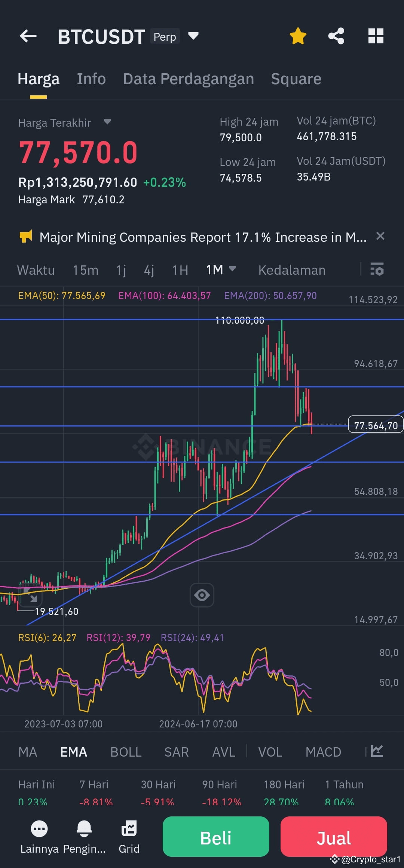Viewport: 404px width, 868px height.
Task: Tap the EMA(100) indicator value
Action: click(x=165, y=296)
